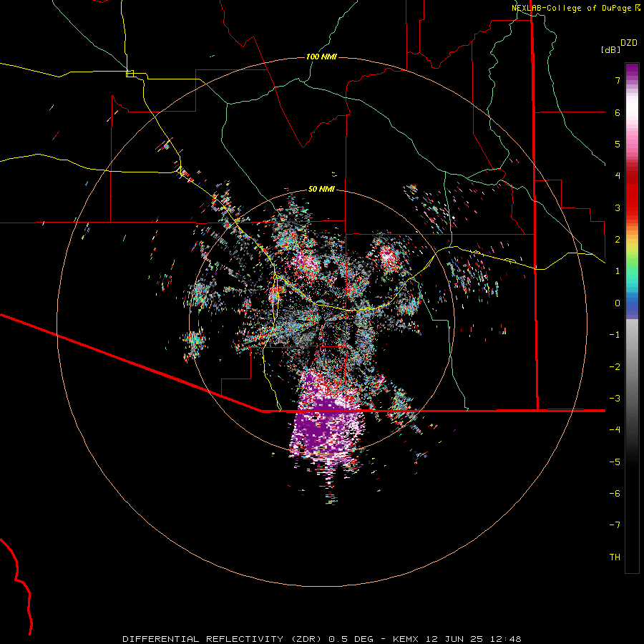Click the -7 value on the color scale
Image resolution: width=644 pixels, height=644 pixels.
tap(615, 525)
